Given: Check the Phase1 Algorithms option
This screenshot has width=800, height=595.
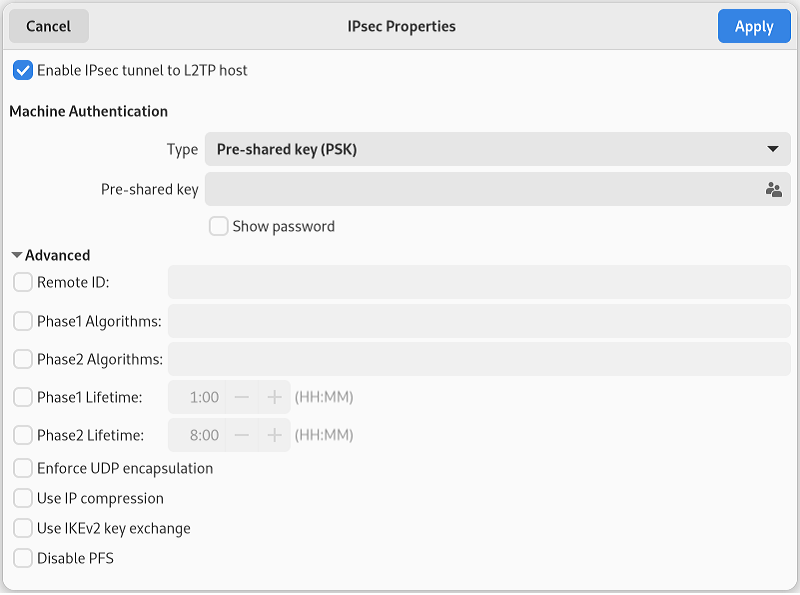Looking at the screenshot, I should tap(23, 321).
